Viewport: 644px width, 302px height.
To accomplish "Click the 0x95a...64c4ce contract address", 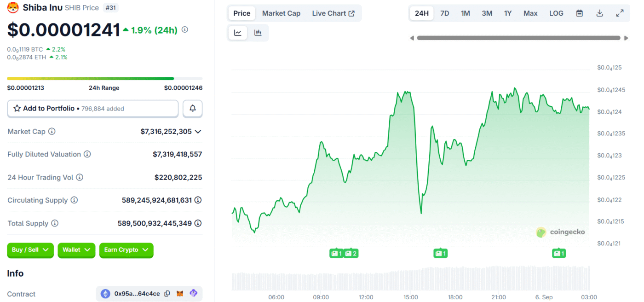I will point(137,293).
